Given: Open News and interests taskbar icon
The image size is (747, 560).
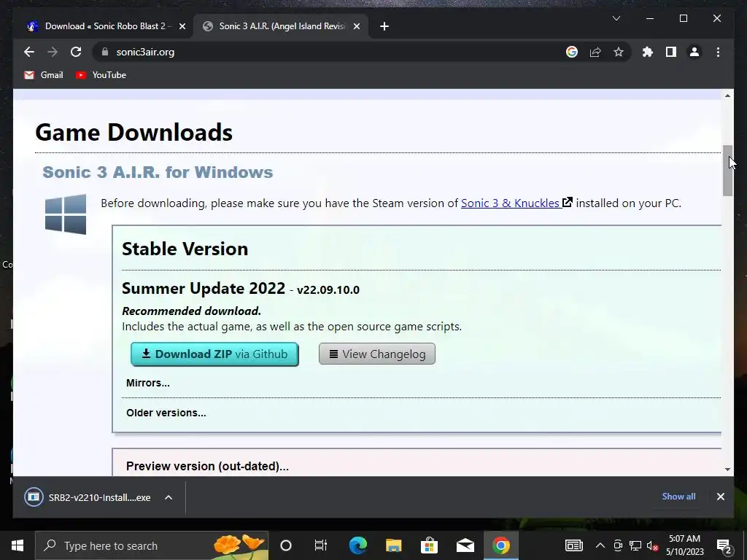Looking at the screenshot, I should coord(574,545).
